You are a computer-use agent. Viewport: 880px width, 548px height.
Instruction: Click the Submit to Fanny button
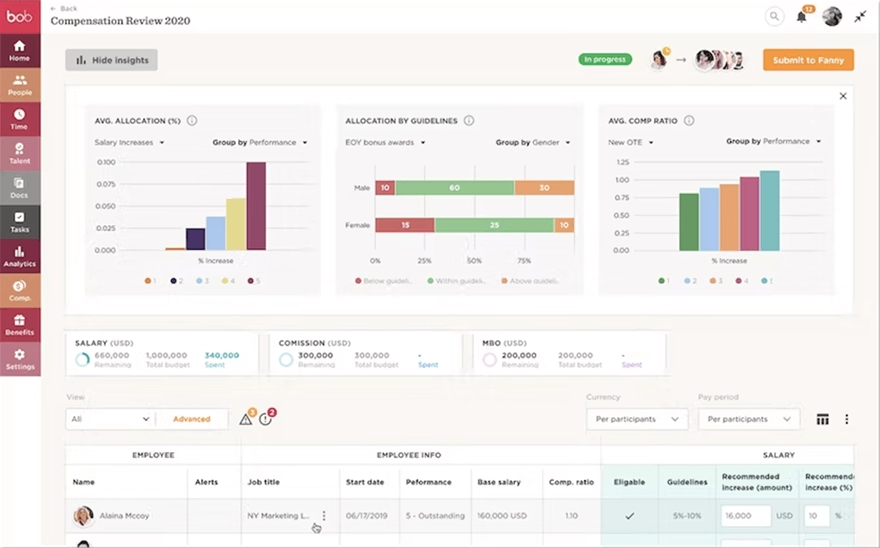click(x=808, y=60)
